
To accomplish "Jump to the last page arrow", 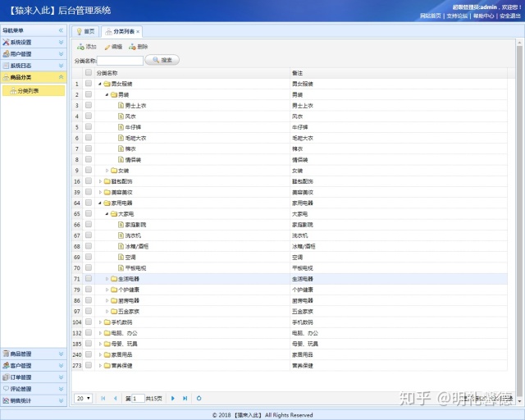I will coord(185,398).
